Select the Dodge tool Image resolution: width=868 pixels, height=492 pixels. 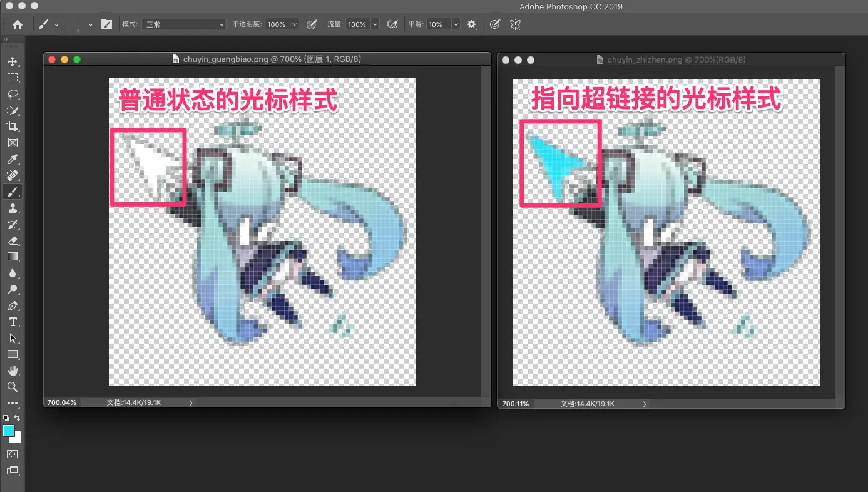click(12, 289)
